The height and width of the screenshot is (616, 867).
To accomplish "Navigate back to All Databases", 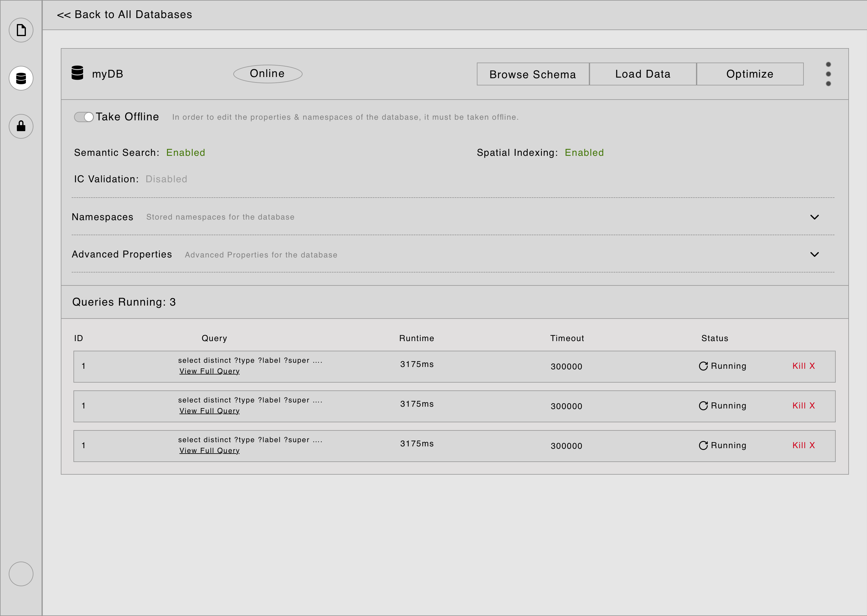I will [125, 14].
